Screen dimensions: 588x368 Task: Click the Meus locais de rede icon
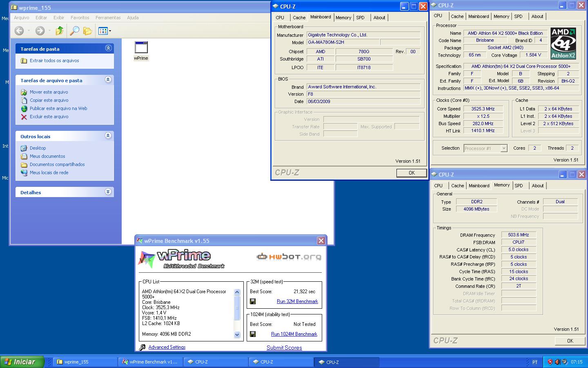(x=24, y=173)
